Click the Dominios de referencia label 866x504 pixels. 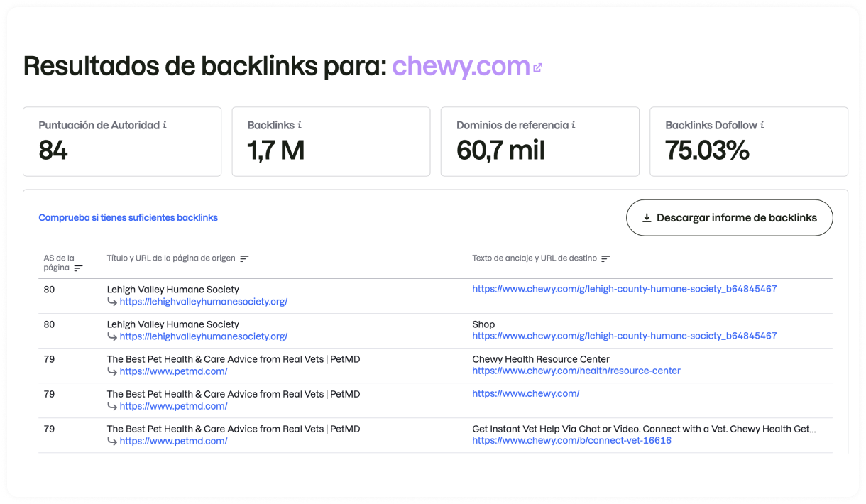coord(513,125)
